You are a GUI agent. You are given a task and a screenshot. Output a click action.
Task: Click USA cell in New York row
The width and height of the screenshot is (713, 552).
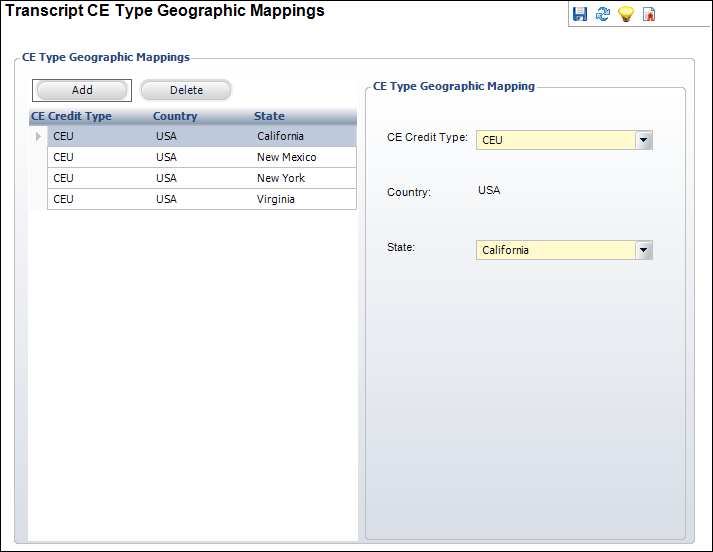point(166,178)
